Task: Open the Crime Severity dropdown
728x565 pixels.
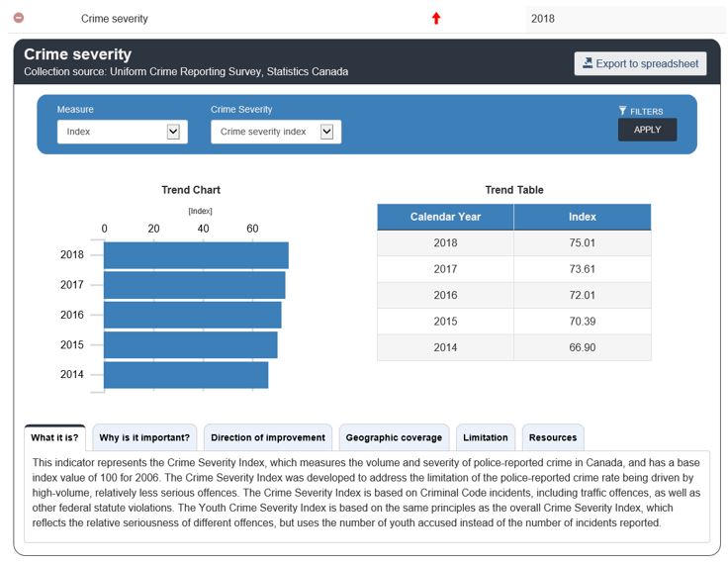Action: 276,132
